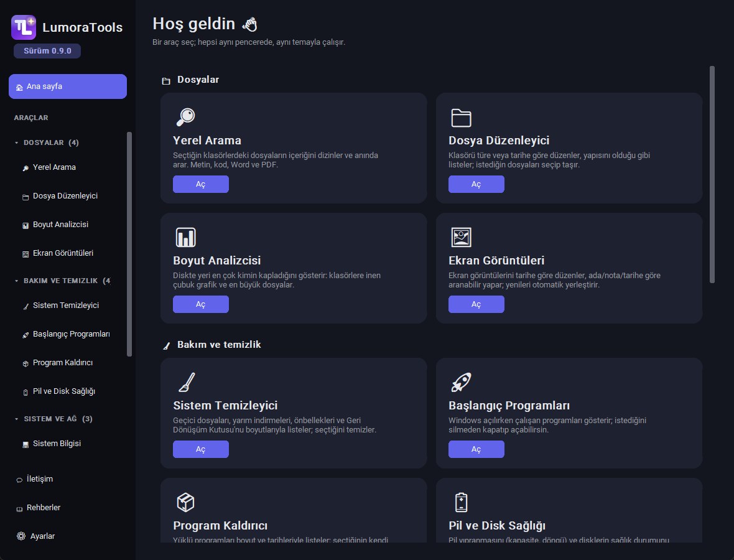Select Program Kaldırıcı in the sidebar

pyautogui.click(x=63, y=363)
